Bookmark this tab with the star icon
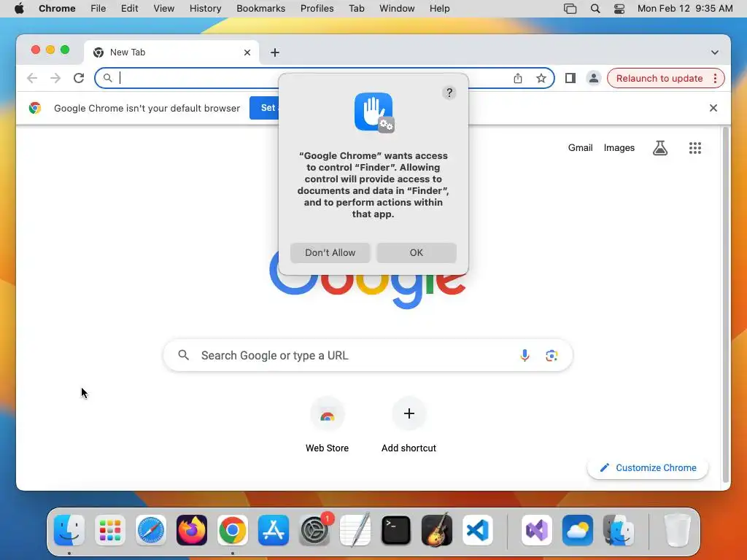 coord(541,78)
